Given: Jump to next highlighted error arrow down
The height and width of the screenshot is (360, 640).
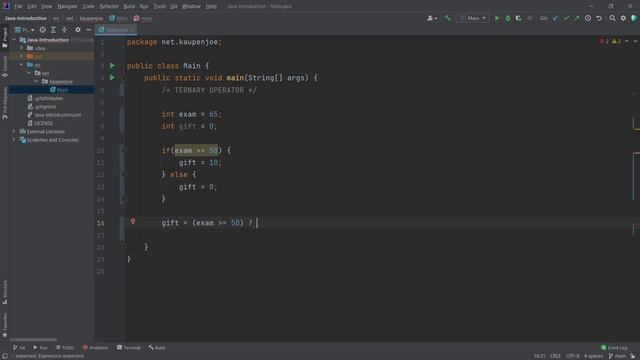Looking at the screenshot, I should pyautogui.click(x=635, y=41).
